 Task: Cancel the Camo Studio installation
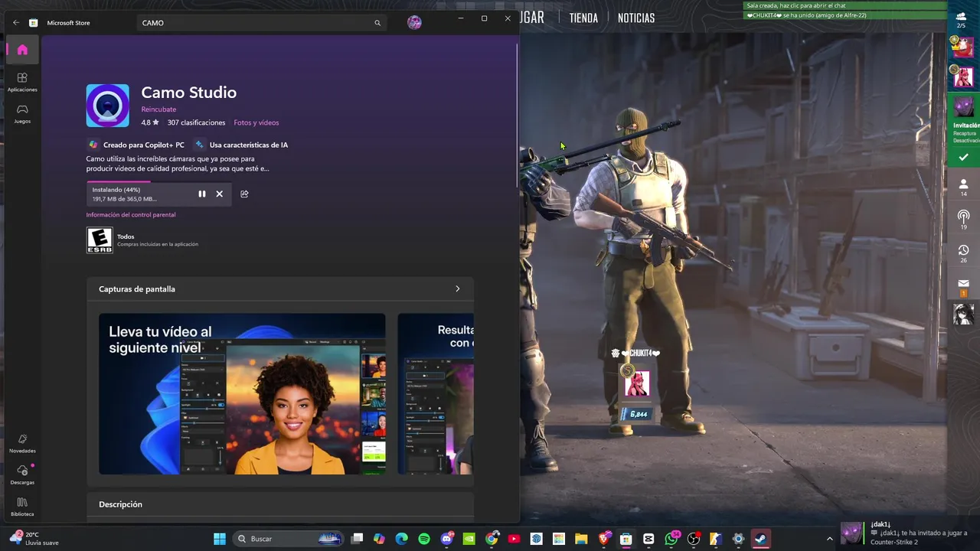coord(219,194)
